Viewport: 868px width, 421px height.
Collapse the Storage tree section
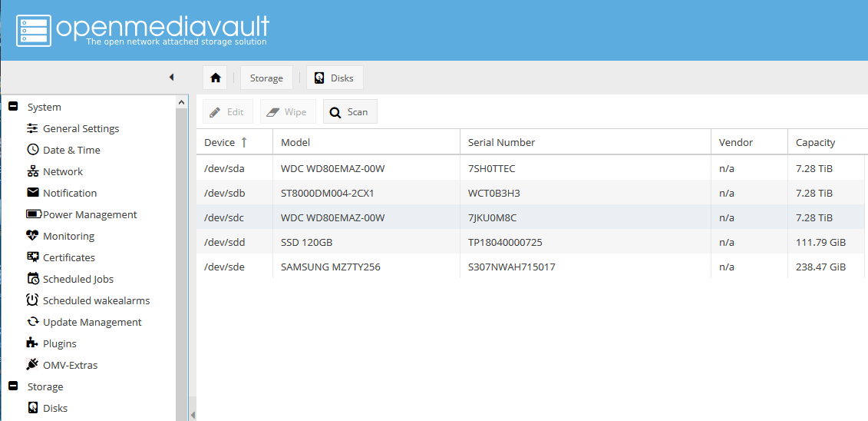(13, 386)
